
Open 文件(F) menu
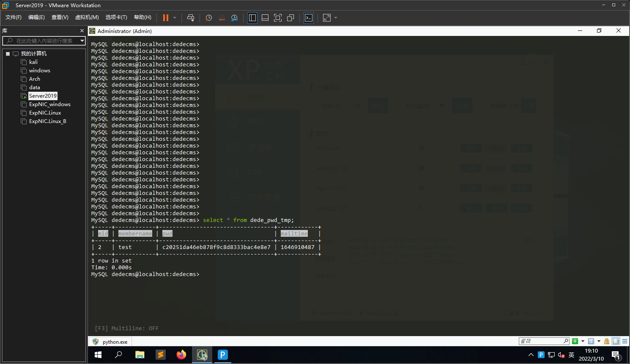pyautogui.click(x=14, y=17)
